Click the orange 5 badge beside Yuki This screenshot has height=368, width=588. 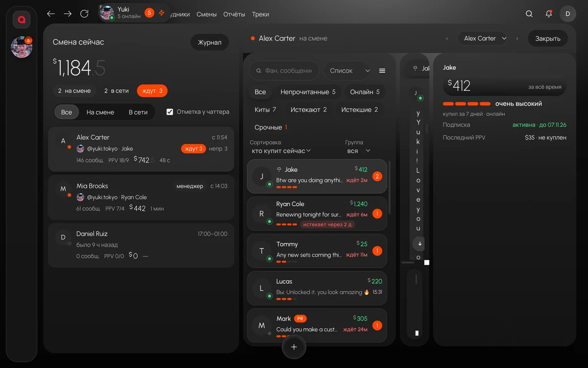[x=149, y=13]
